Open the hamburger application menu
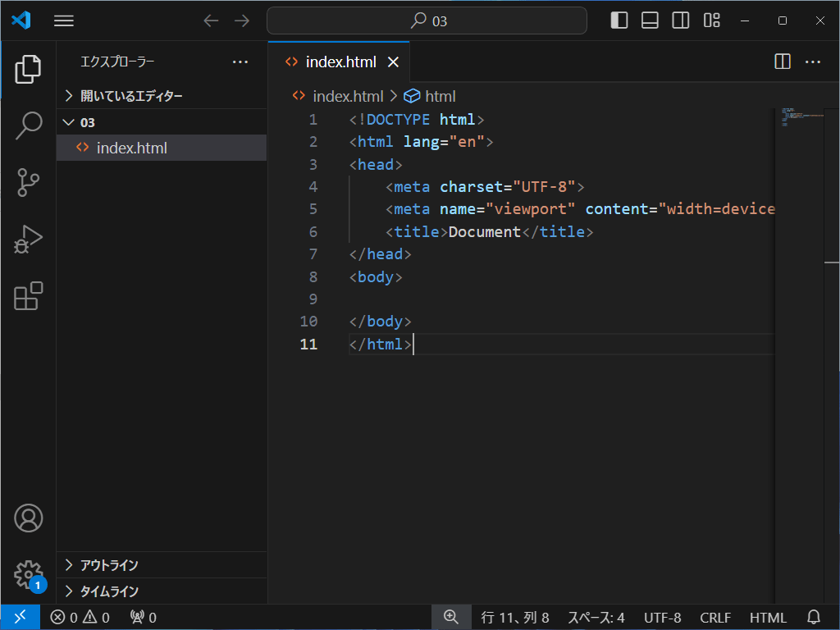This screenshot has height=630, width=840. tap(63, 21)
